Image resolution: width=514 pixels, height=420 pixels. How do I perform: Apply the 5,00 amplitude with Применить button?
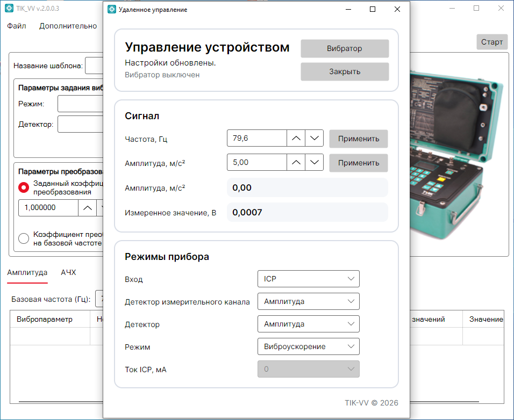coord(359,163)
